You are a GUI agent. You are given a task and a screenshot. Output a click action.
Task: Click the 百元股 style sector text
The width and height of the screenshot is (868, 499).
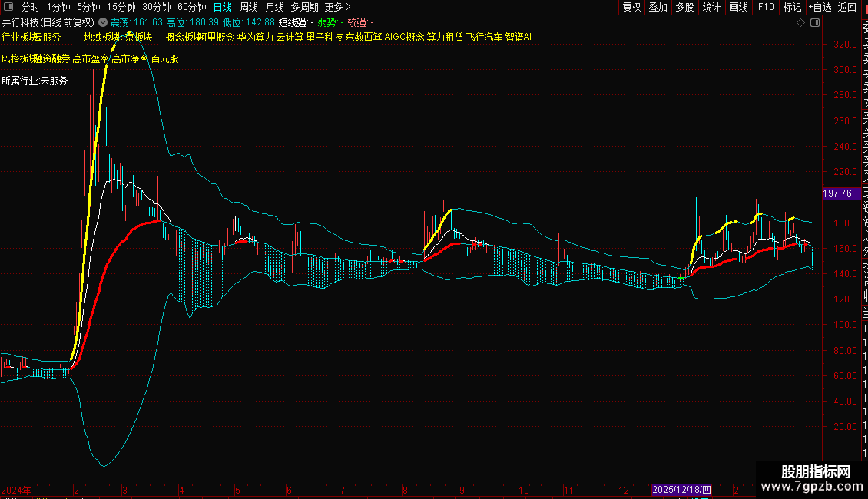[x=165, y=58]
